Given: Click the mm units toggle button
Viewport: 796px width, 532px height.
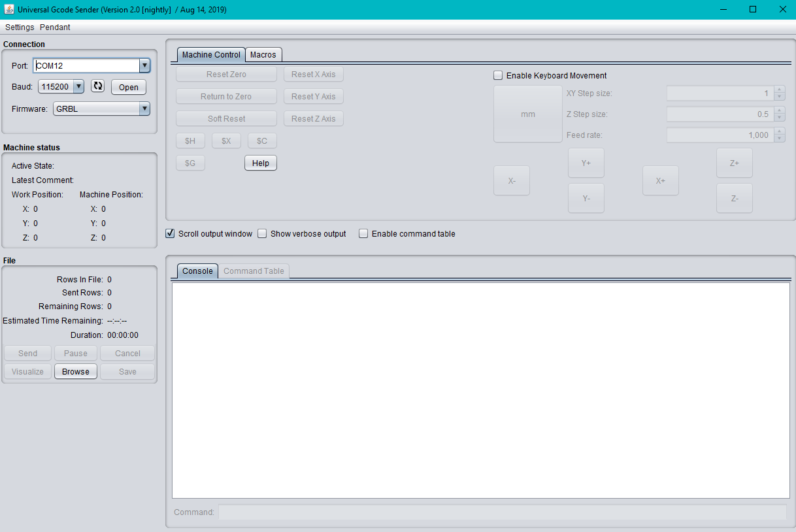Looking at the screenshot, I should tap(528, 114).
